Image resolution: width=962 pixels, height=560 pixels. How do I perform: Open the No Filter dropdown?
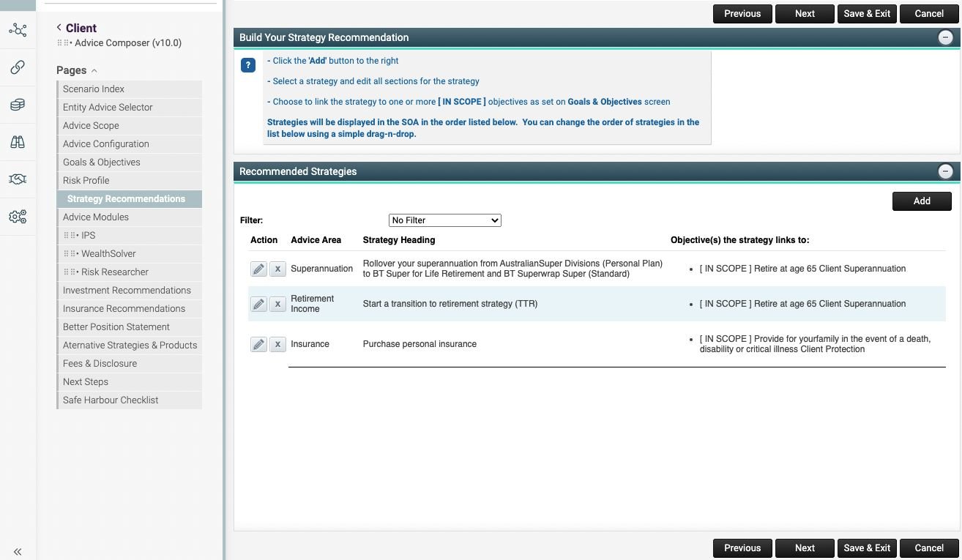445,220
